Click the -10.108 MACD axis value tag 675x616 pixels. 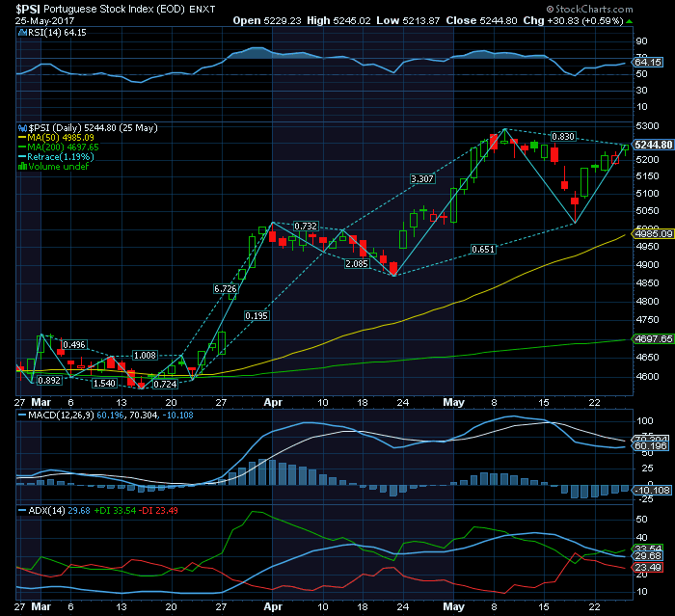(x=651, y=491)
